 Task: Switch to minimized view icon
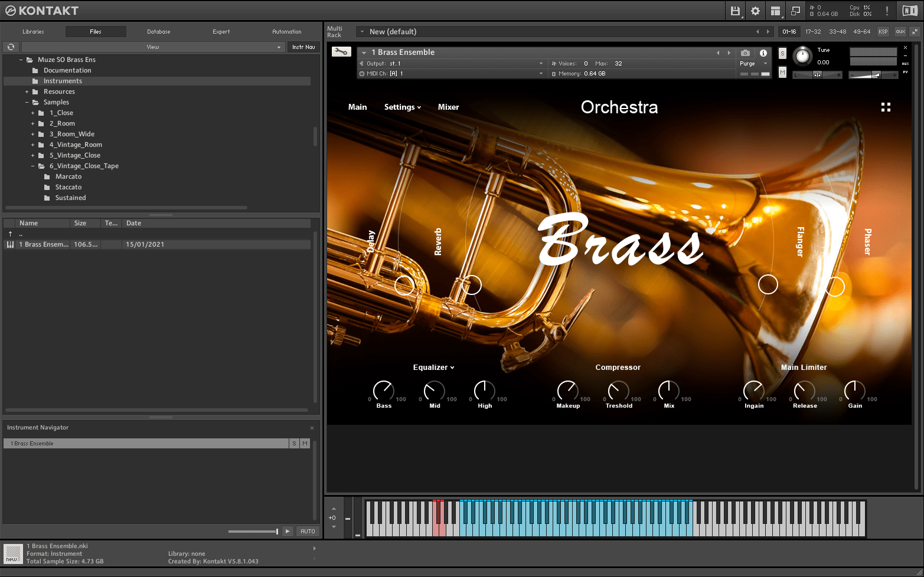[795, 11]
